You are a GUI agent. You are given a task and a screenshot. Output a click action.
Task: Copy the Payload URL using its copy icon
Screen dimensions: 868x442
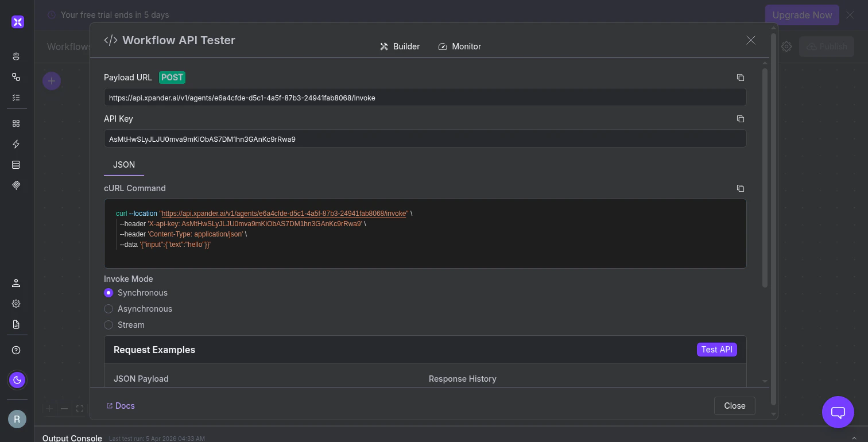tap(740, 77)
